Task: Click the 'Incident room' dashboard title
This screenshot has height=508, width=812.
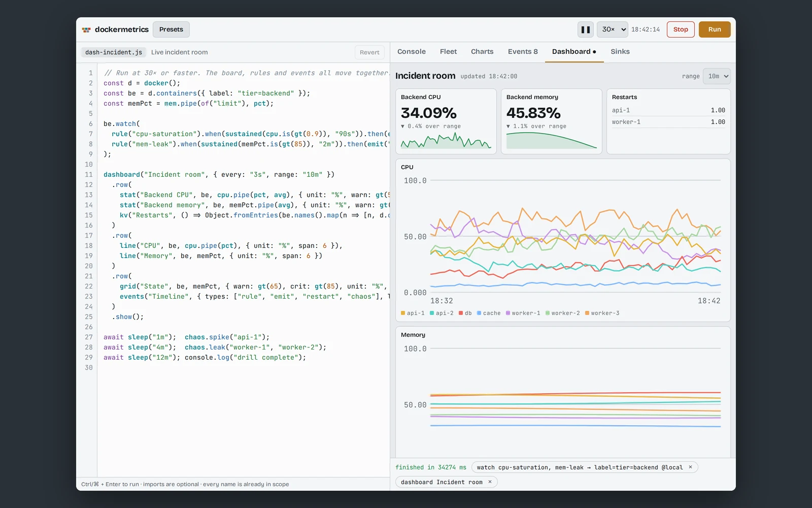Action: 425,76
